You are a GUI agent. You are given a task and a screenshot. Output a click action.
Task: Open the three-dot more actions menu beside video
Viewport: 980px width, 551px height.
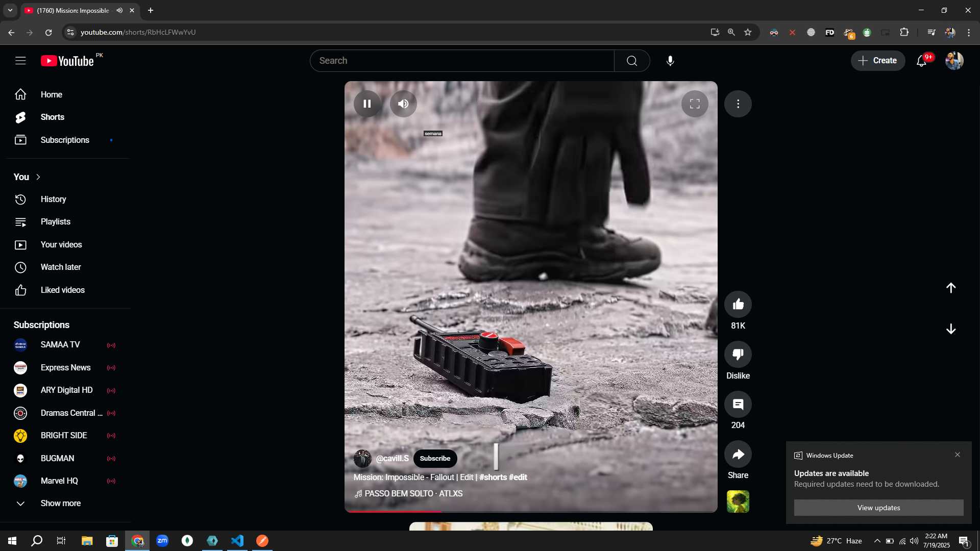(738, 104)
